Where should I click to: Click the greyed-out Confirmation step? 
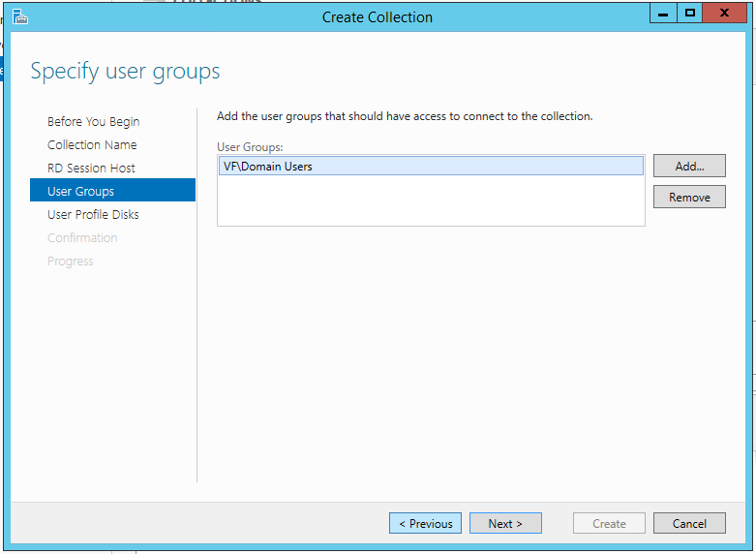tap(82, 238)
